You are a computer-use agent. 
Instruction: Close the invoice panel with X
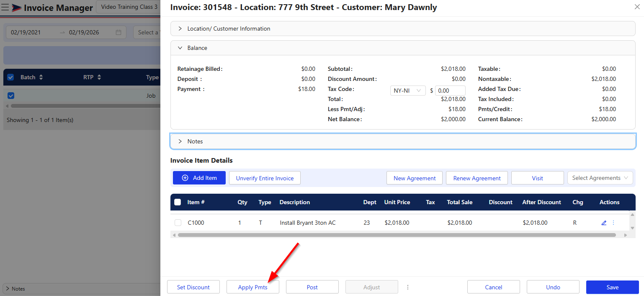[x=637, y=7]
